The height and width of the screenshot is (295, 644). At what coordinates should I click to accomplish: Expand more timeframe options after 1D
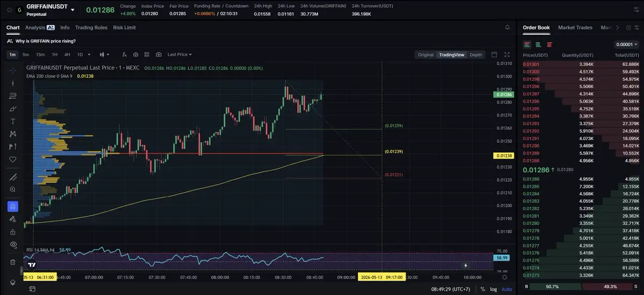pos(89,55)
